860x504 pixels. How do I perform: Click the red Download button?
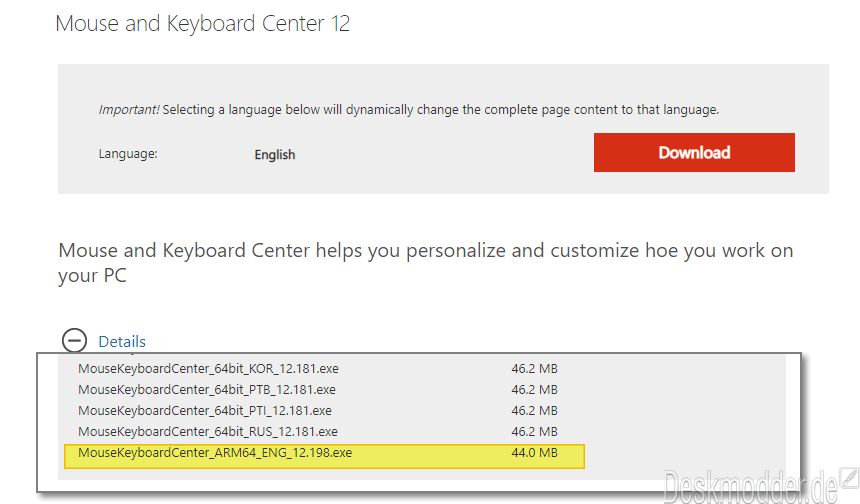pyautogui.click(x=694, y=152)
